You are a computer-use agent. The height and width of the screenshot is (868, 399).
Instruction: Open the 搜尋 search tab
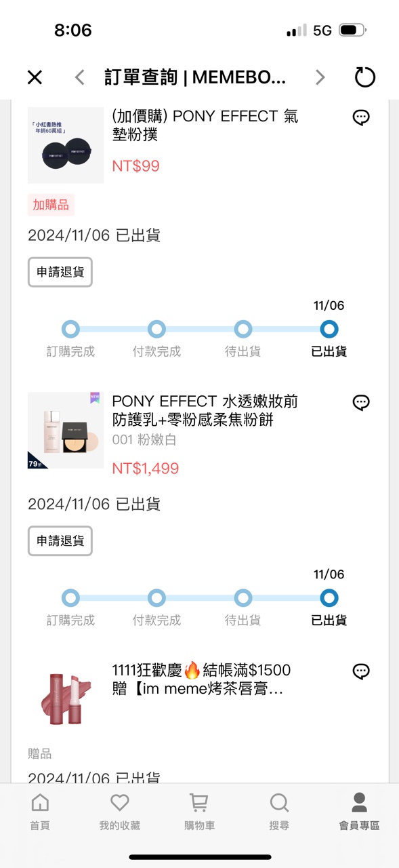tap(279, 812)
